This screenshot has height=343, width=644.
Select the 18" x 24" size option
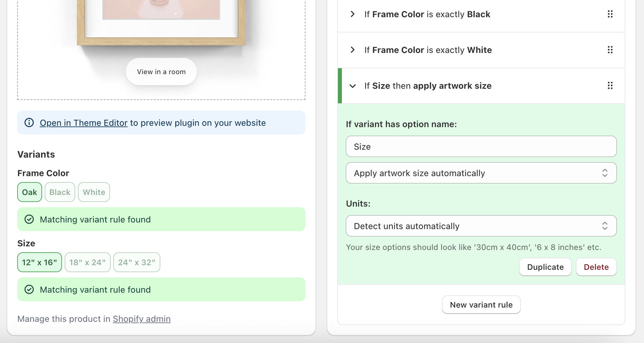[87, 263]
